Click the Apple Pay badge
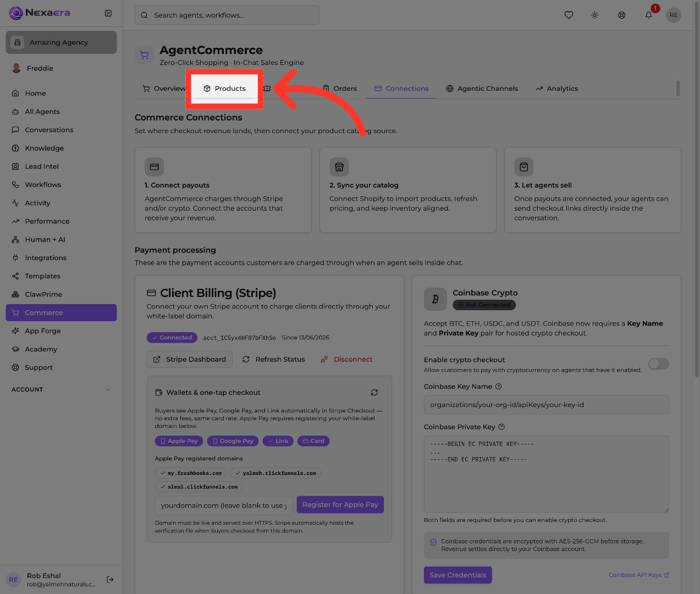The image size is (700, 594). click(179, 441)
